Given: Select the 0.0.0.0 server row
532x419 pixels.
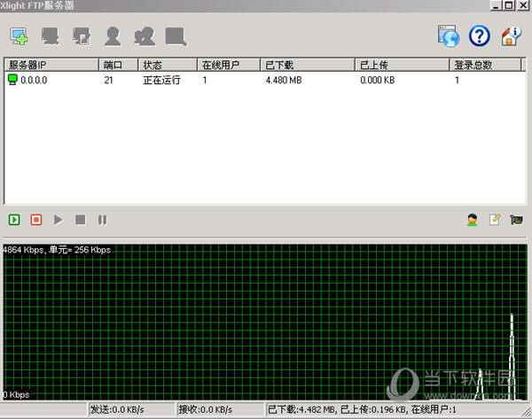Looking at the screenshot, I should pyautogui.click(x=264, y=80).
